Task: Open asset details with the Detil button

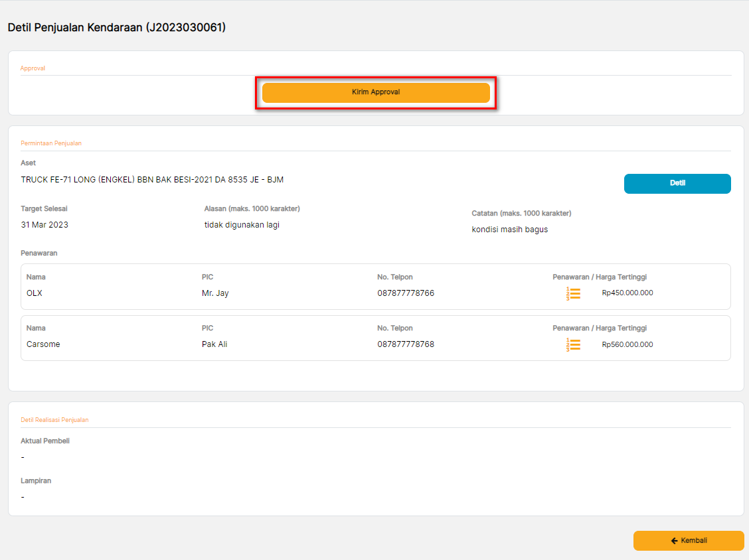Action: tap(677, 184)
